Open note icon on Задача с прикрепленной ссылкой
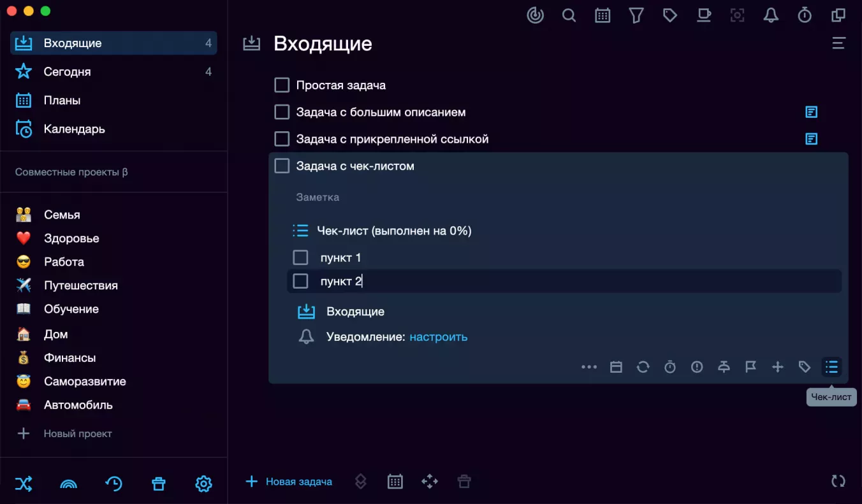This screenshot has width=862, height=504. (x=811, y=139)
